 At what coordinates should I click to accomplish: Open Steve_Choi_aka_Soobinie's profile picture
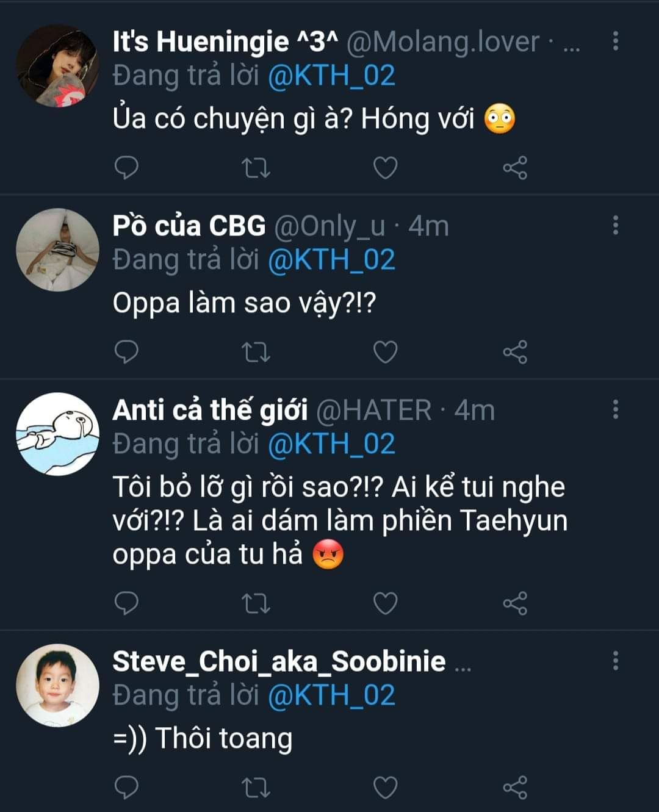point(57,685)
